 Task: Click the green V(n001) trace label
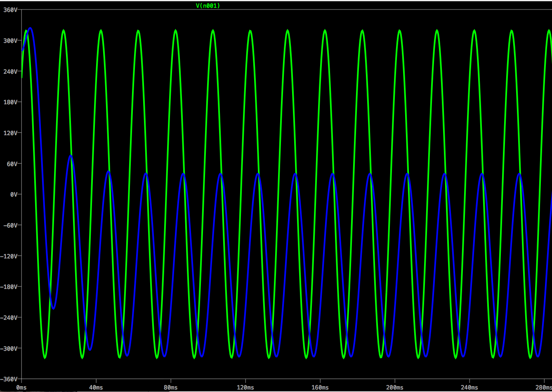click(208, 5)
